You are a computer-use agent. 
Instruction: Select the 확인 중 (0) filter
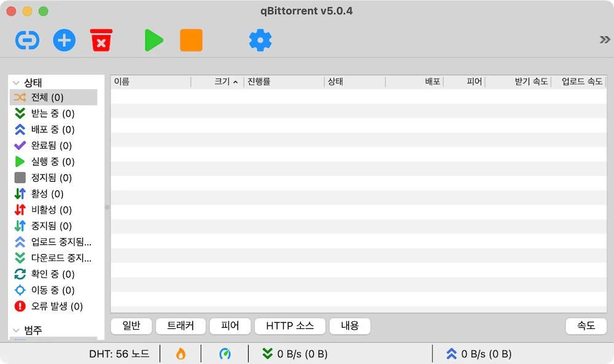[x=53, y=274]
